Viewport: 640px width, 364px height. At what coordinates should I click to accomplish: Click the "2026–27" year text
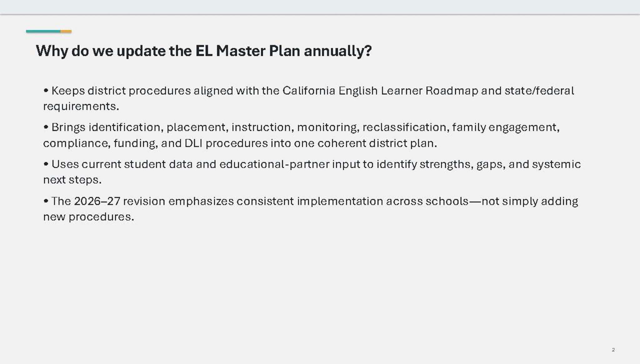97,201
